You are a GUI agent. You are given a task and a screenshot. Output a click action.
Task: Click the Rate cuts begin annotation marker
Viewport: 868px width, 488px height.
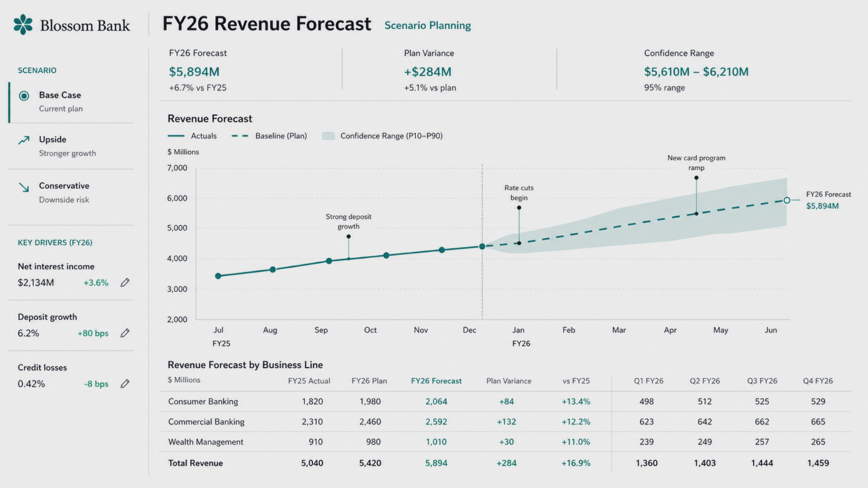519,208
